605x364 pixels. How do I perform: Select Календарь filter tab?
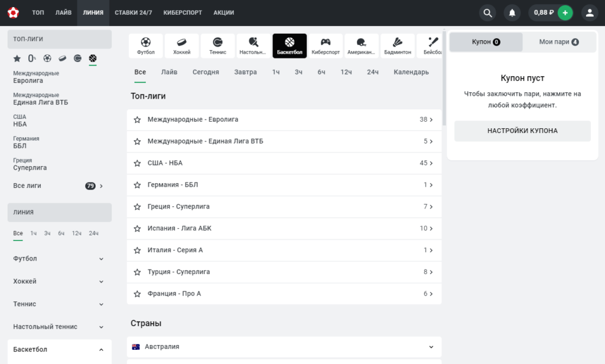coord(411,72)
